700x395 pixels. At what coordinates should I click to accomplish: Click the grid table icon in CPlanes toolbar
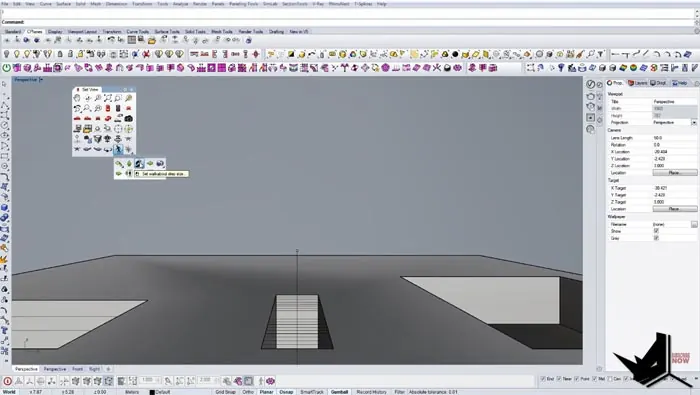pyautogui.click(x=131, y=40)
